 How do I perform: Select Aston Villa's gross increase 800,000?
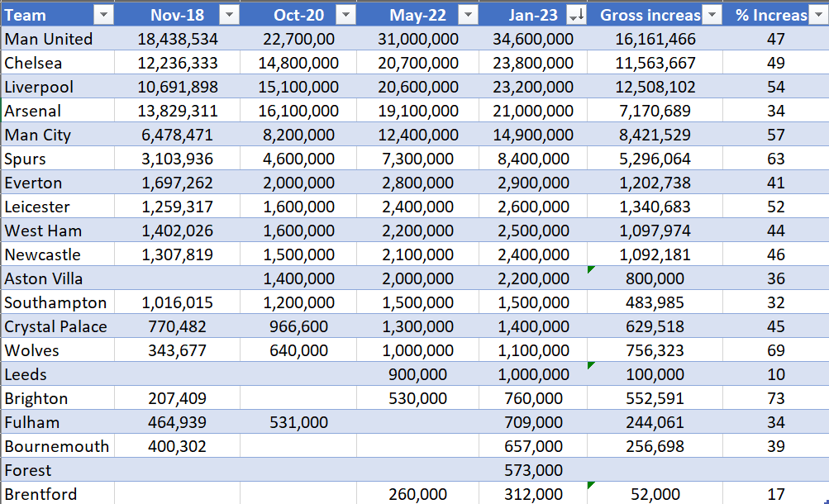(x=655, y=278)
